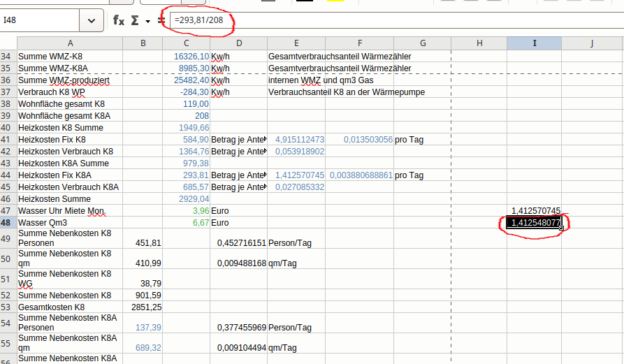
Task: Click 'Verbrauchsanteil K8 an der Wärmepumpe' cell
Action: click(347, 92)
